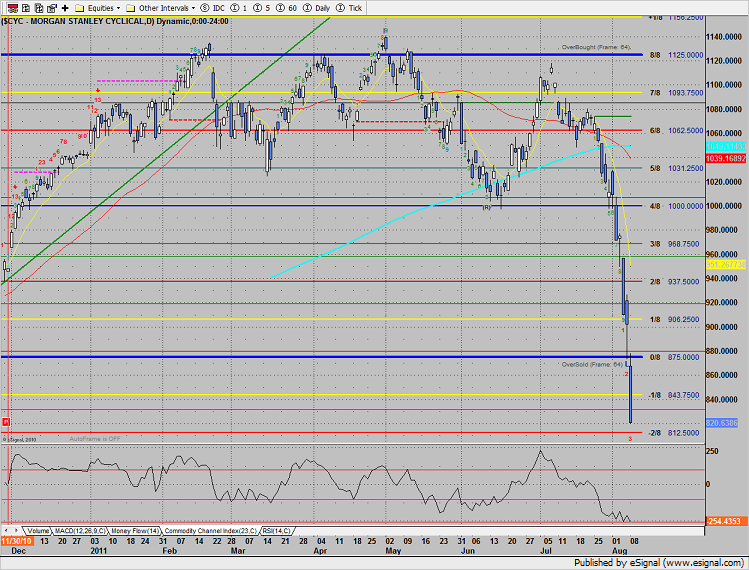Switch to the Tick interval

click(x=349, y=8)
